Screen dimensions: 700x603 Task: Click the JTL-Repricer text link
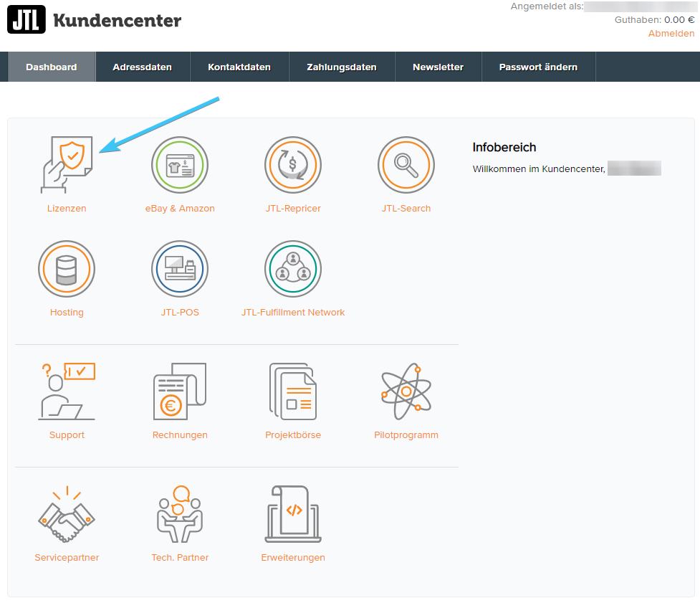[x=293, y=208]
